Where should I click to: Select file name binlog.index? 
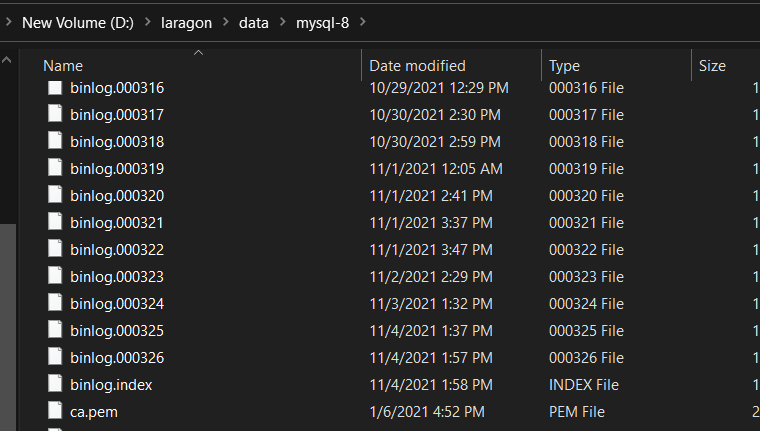pos(111,384)
